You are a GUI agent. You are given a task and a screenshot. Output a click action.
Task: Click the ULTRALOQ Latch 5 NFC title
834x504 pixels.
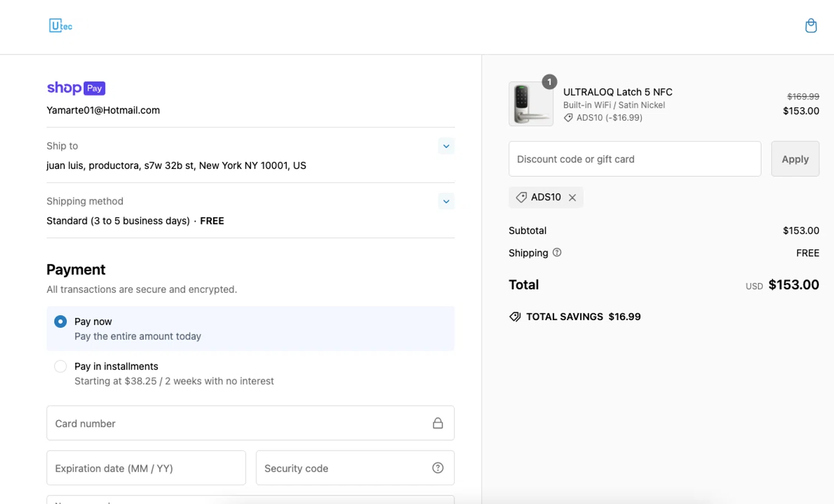(x=618, y=92)
